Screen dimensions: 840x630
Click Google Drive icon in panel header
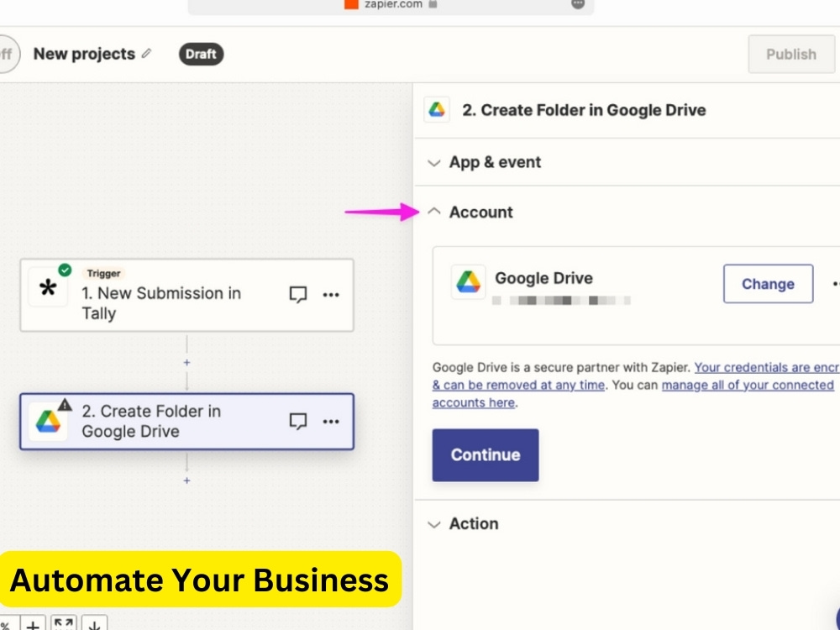pos(437,110)
